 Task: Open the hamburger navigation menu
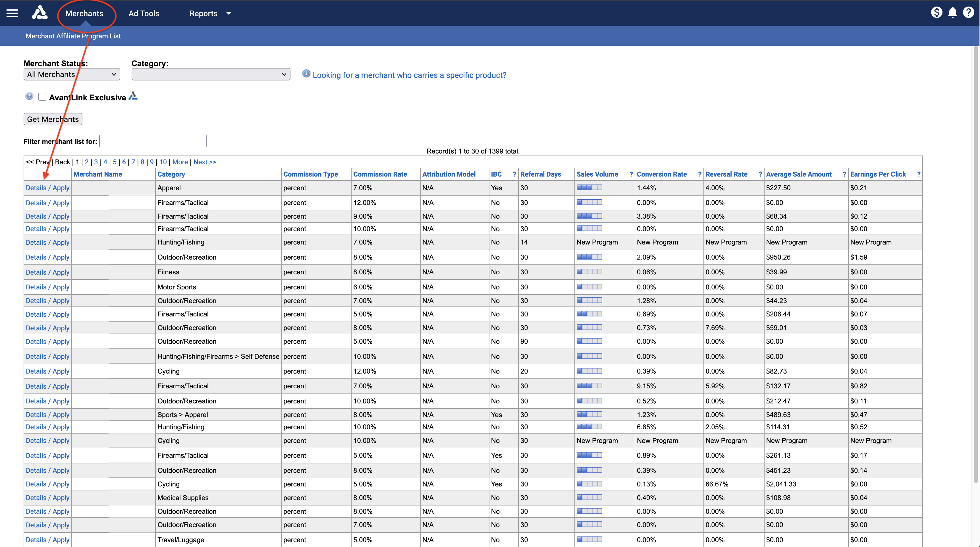coord(12,13)
